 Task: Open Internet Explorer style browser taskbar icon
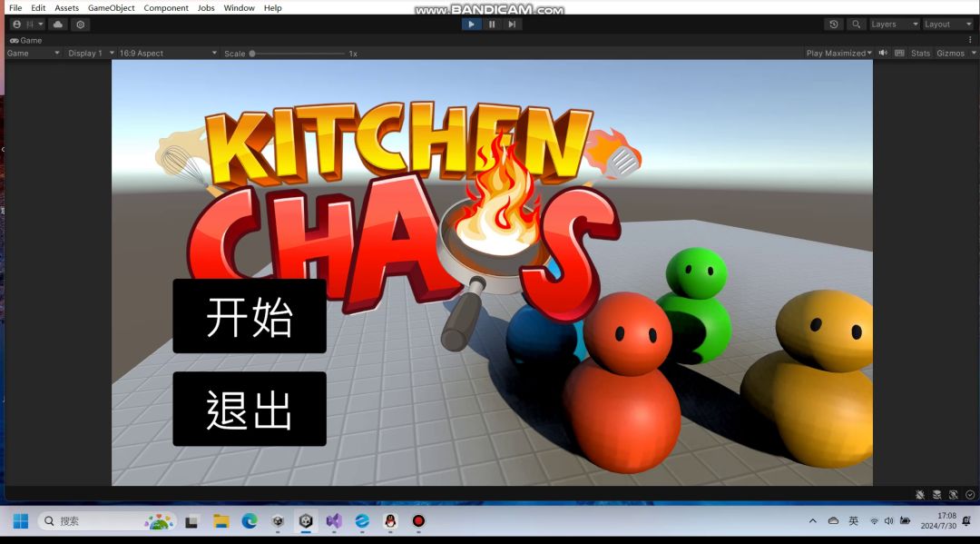(362, 521)
